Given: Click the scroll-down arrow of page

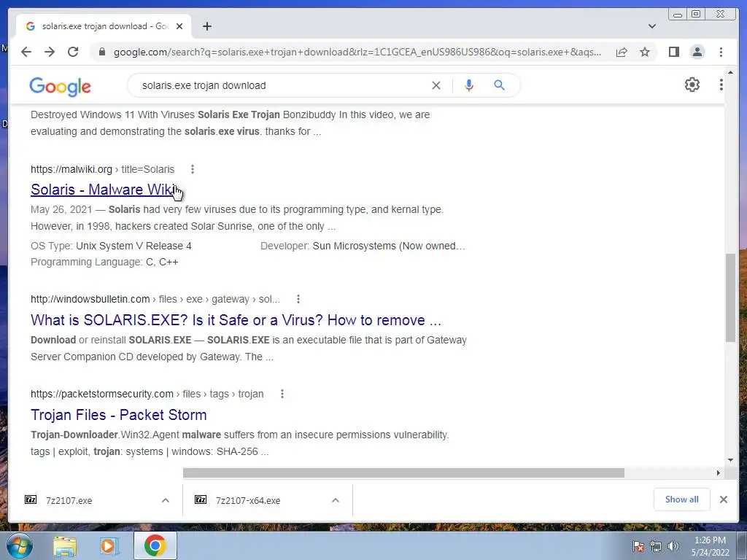Looking at the screenshot, I should 730,460.
